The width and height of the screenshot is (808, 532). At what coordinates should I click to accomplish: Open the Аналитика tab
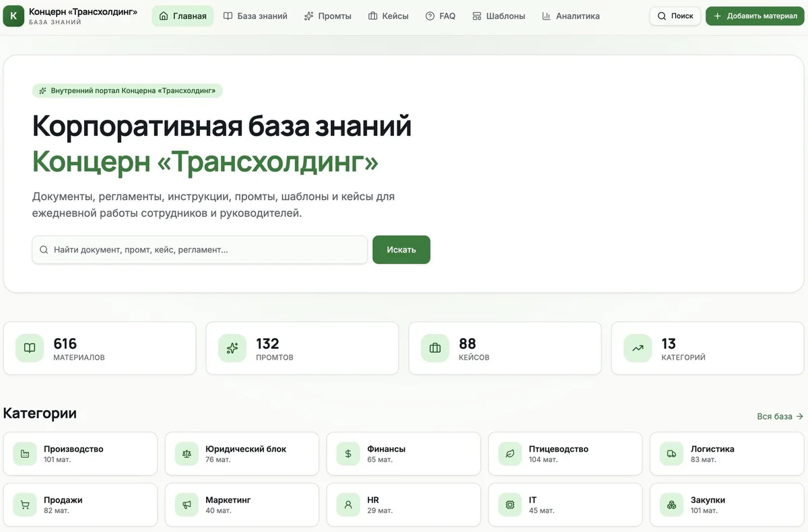(x=570, y=15)
